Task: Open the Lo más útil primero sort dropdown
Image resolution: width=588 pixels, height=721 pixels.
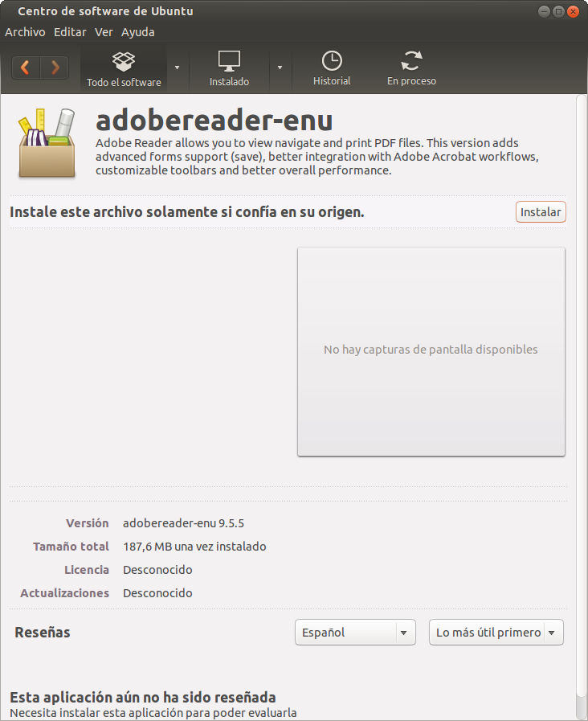Action: pyautogui.click(x=496, y=633)
